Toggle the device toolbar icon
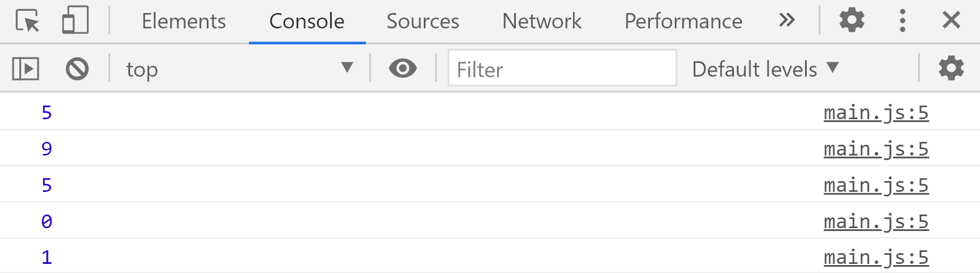This screenshot has height=273, width=980. [75, 20]
